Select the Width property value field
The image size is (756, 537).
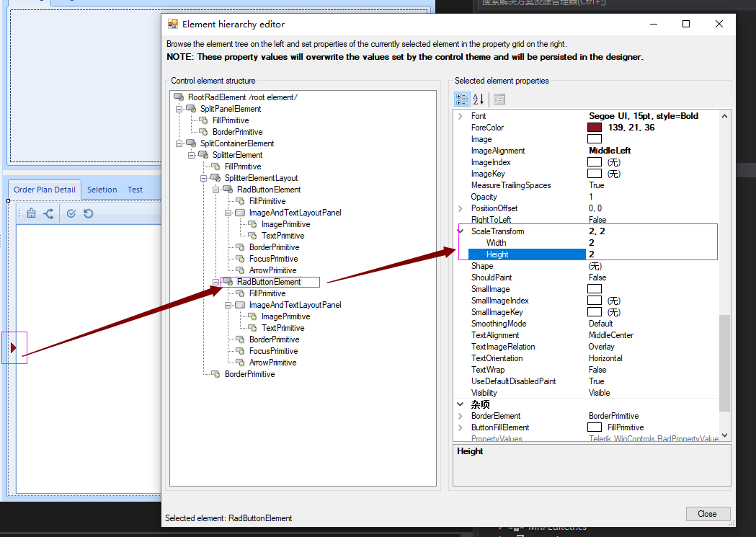(634, 242)
